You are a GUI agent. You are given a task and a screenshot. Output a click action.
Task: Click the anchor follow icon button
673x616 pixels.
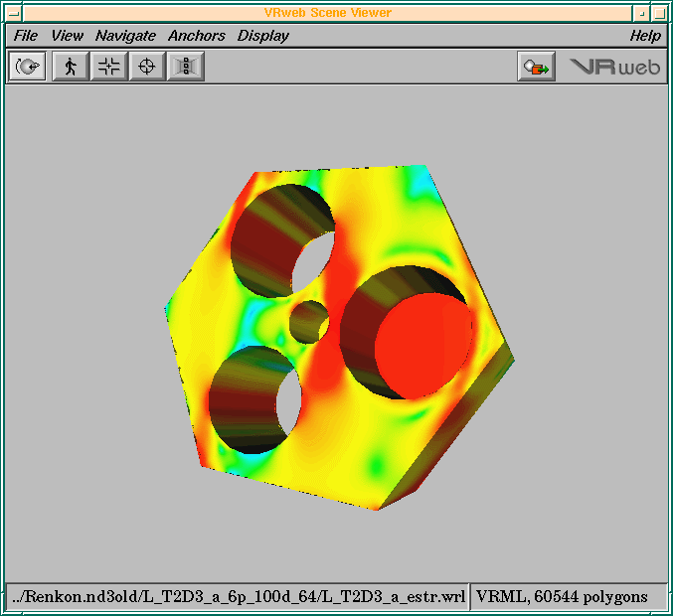[x=536, y=66]
